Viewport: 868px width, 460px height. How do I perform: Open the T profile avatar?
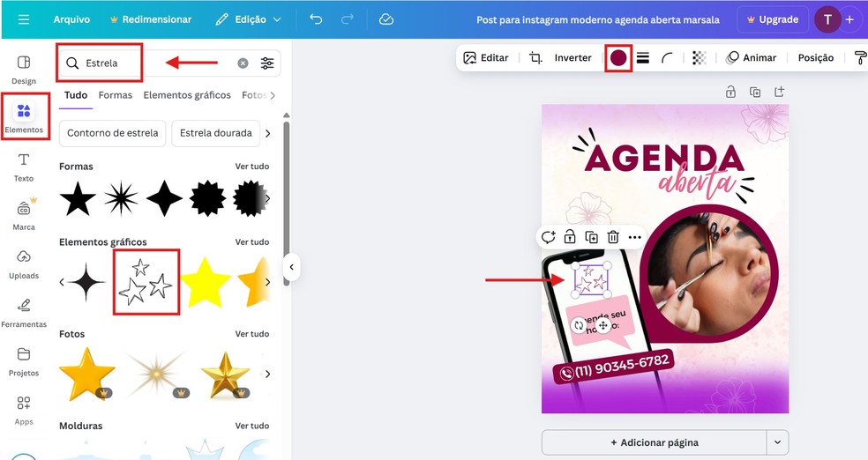coord(827,19)
